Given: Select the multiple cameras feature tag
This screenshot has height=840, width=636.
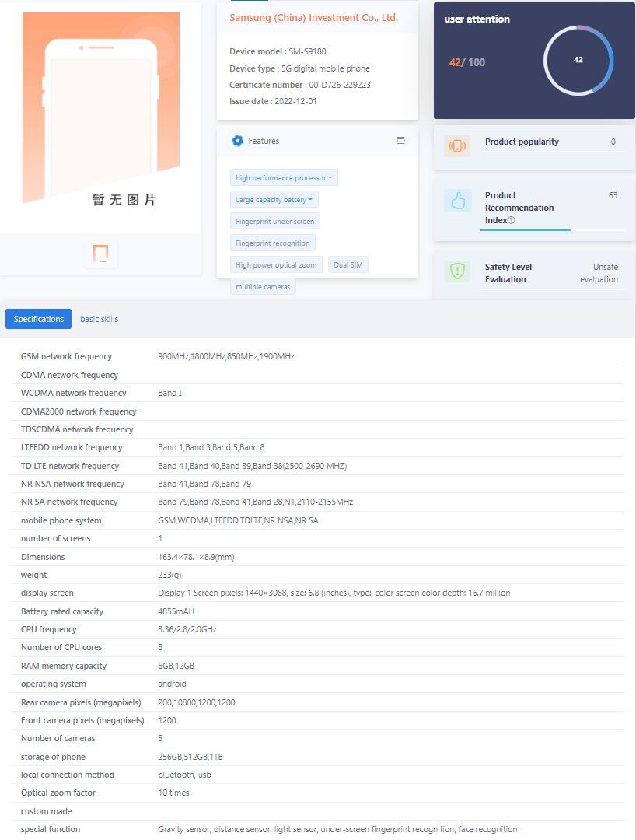Looking at the screenshot, I should point(263,286).
